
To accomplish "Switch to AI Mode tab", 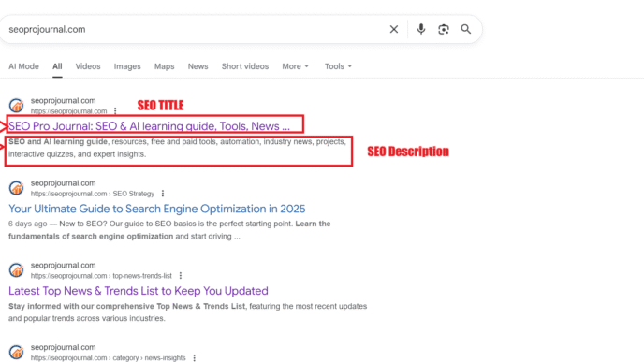I will (x=23, y=66).
